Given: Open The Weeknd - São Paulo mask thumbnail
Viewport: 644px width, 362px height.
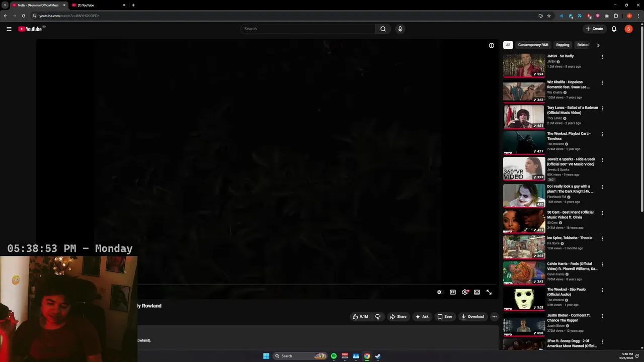Looking at the screenshot, I should [524, 299].
